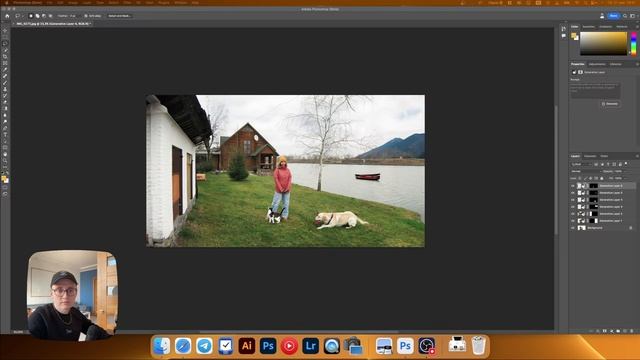Select the Gradient tool
Screen dimensions: 640x360
point(5,109)
